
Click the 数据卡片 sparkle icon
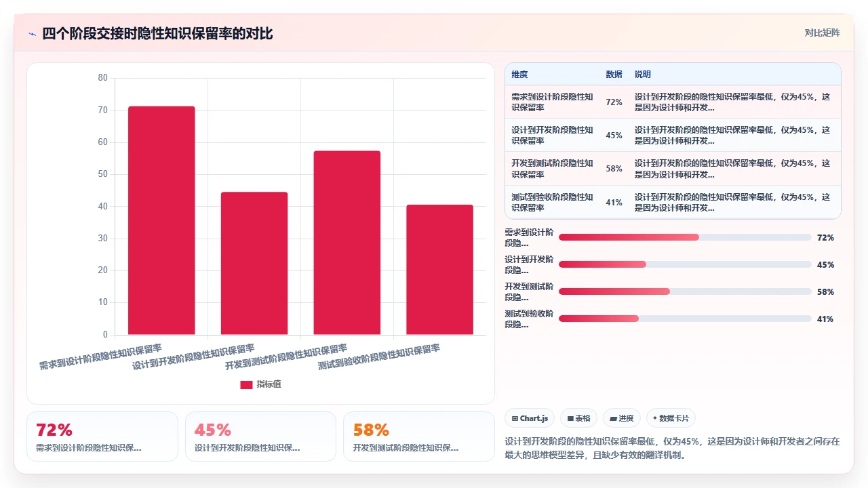[655, 418]
